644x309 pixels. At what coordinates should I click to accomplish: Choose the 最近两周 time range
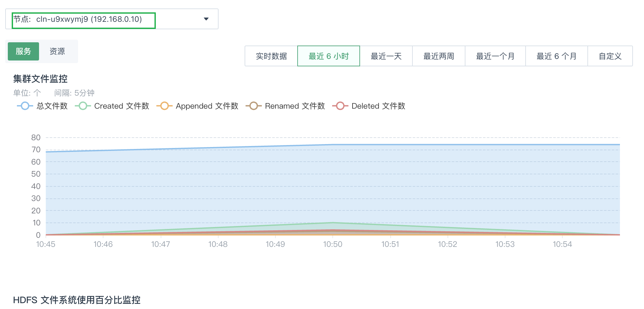tap(438, 56)
